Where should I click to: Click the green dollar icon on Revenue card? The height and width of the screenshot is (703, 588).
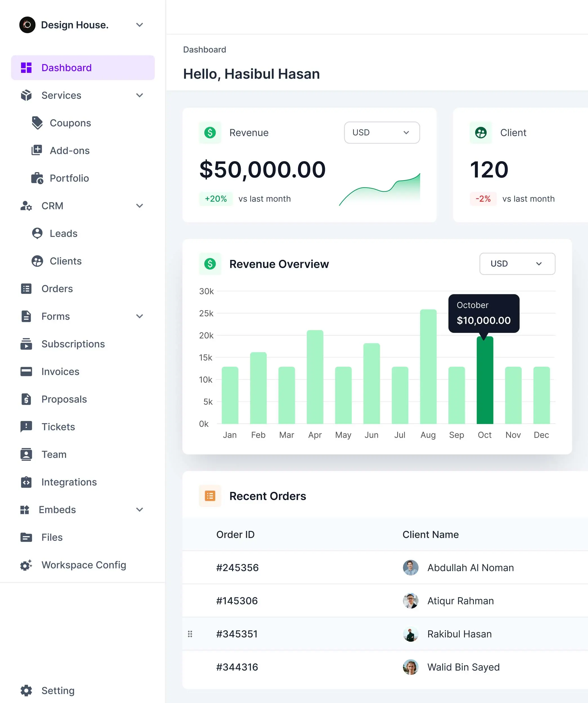210,132
